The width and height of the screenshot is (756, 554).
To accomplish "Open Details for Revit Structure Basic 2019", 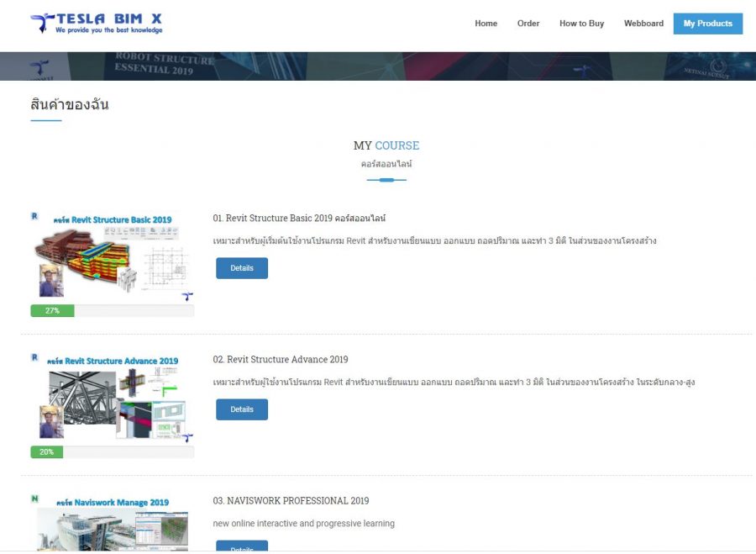I will tap(242, 268).
